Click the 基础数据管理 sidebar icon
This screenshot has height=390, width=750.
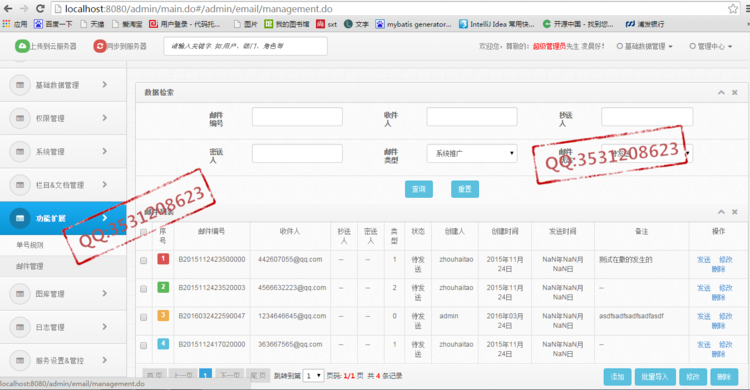point(20,85)
